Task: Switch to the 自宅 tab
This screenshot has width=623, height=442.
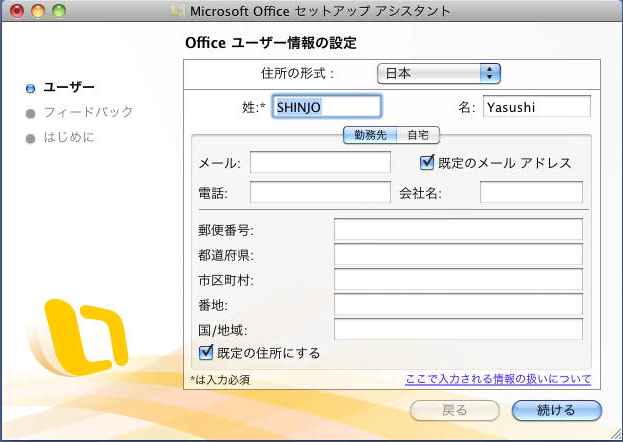Action: (418, 135)
